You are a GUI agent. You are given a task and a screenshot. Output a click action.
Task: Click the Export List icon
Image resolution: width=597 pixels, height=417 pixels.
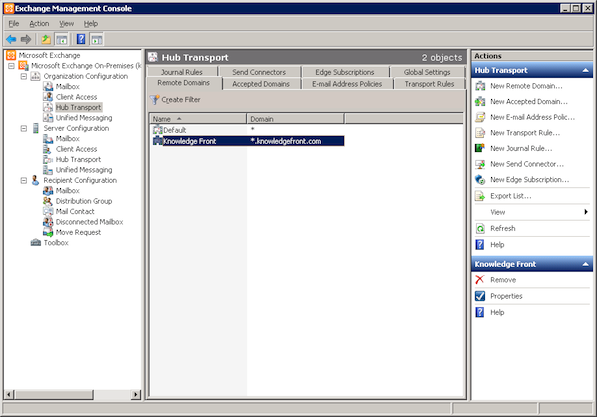tap(480, 196)
